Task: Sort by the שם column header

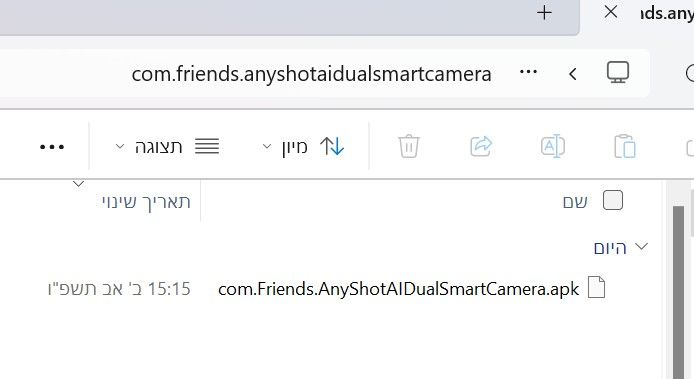Action: tap(575, 202)
